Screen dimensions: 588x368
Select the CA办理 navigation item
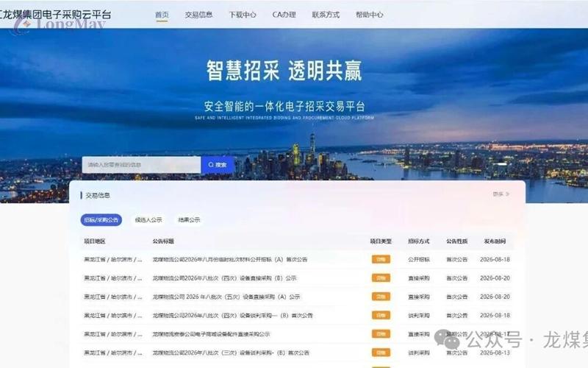pos(284,15)
